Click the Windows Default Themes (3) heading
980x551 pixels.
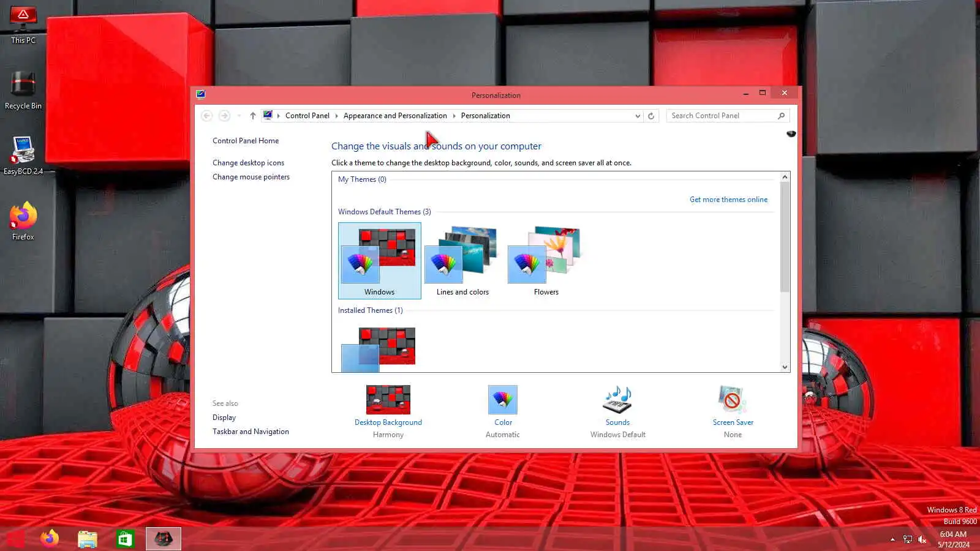[x=385, y=212]
